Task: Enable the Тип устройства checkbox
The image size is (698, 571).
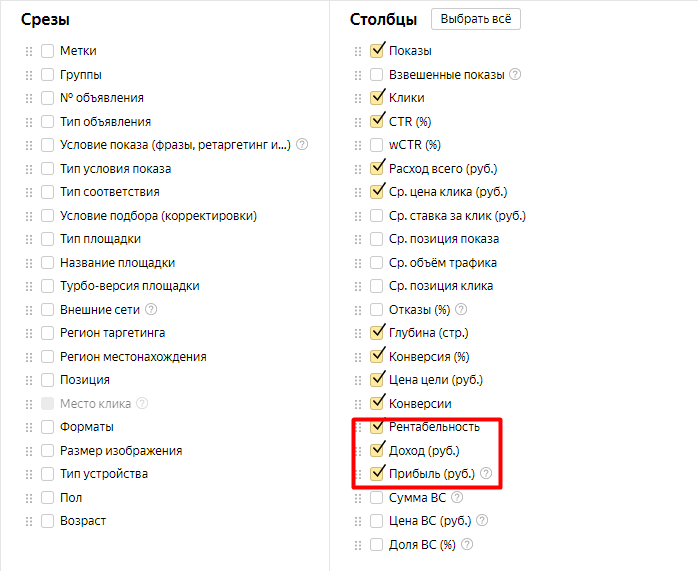Action: click(x=47, y=474)
